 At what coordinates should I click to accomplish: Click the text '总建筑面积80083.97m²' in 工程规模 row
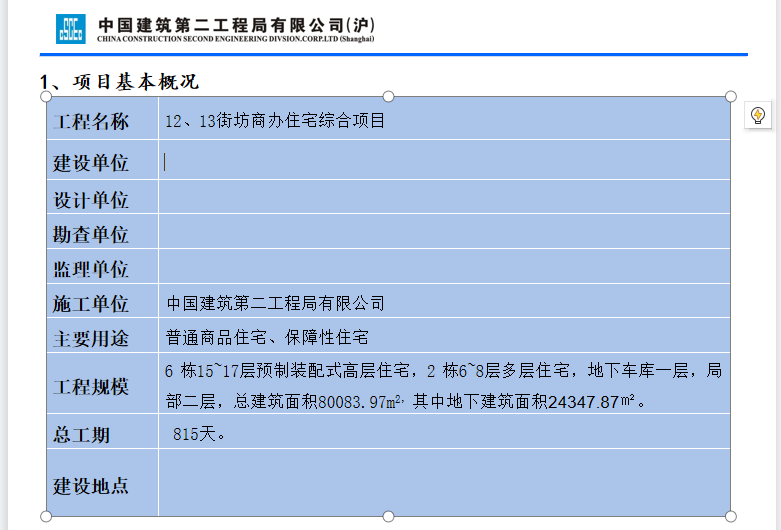click(317, 401)
